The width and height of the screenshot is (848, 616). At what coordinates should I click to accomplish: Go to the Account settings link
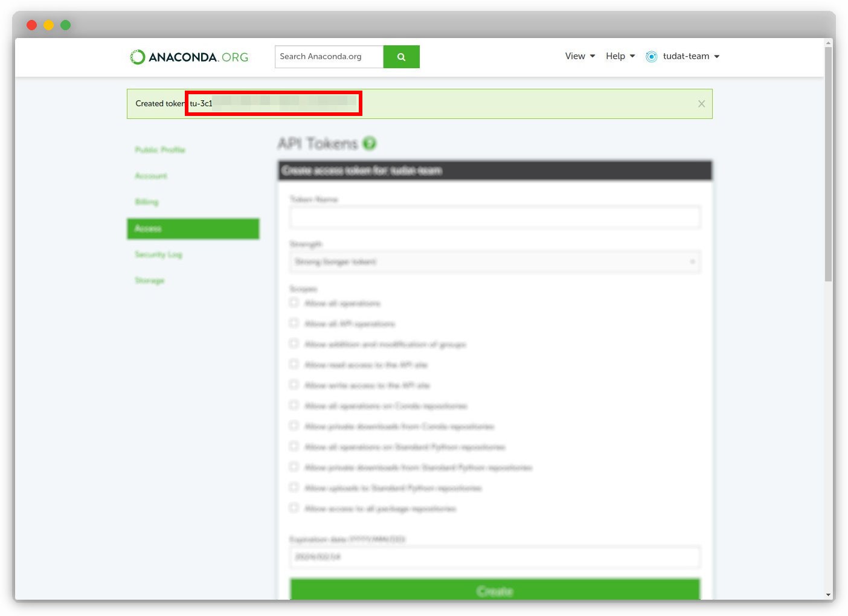[151, 176]
